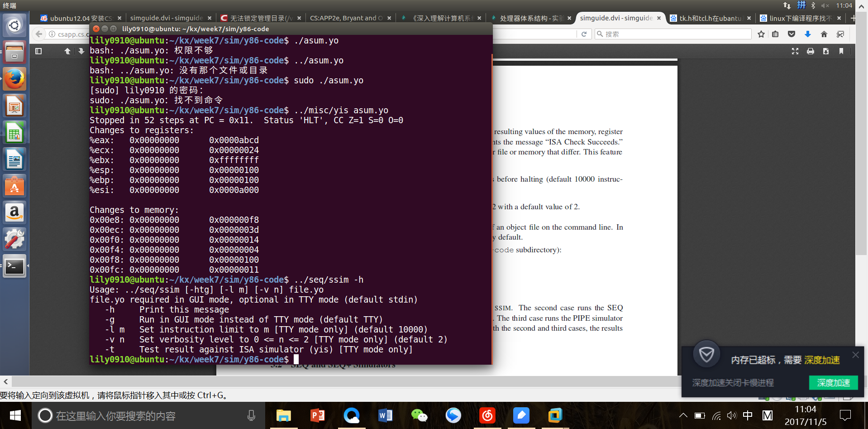This screenshot has width=868, height=429.
Task: Open File Explorer on Windows taskbar
Action: pos(284,415)
